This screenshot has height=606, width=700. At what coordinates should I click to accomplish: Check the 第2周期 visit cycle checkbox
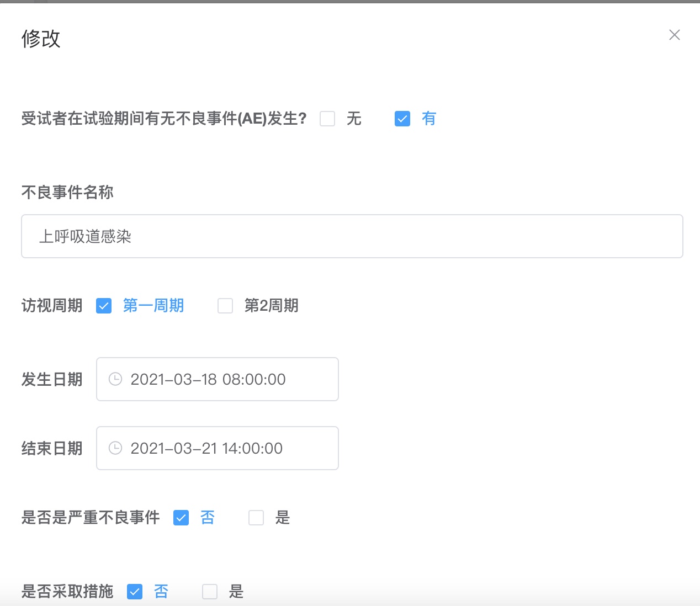pos(225,306)
